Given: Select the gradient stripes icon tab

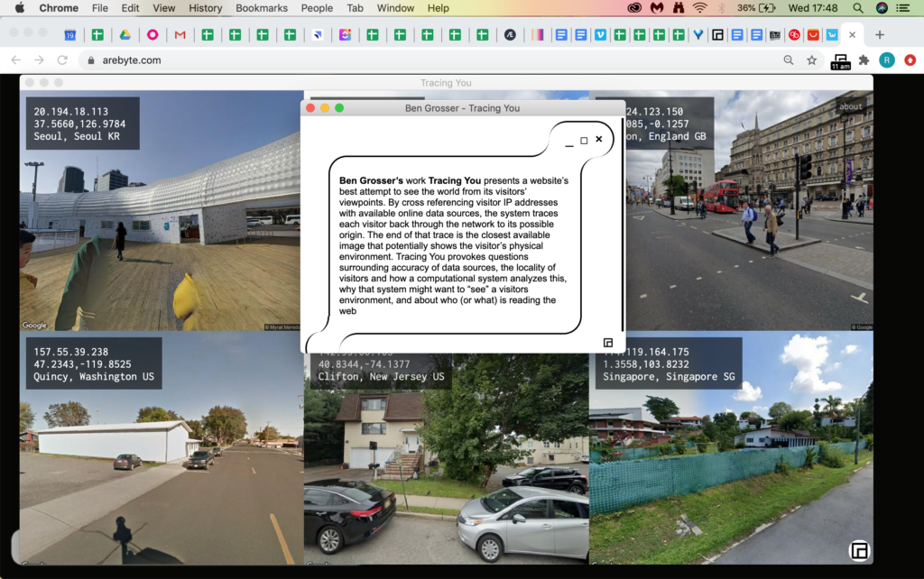Looking at the screenshot, I should (538, 35).
